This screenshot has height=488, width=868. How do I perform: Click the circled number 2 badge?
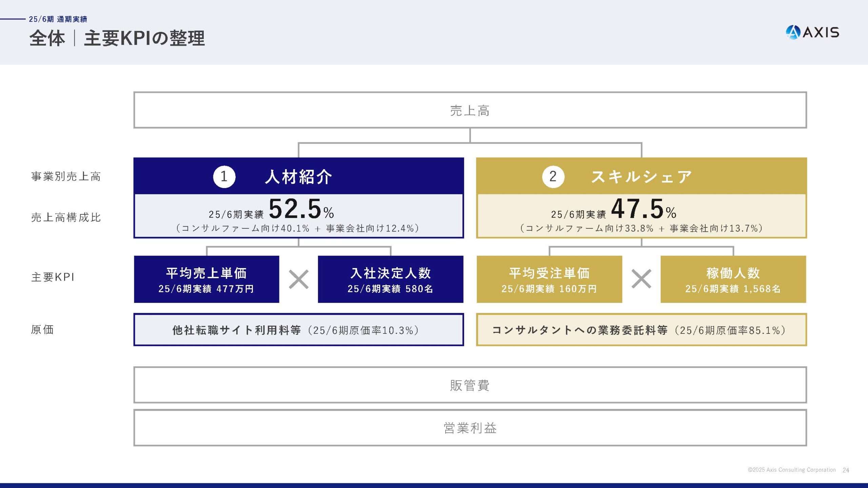[x=553, y=177]
